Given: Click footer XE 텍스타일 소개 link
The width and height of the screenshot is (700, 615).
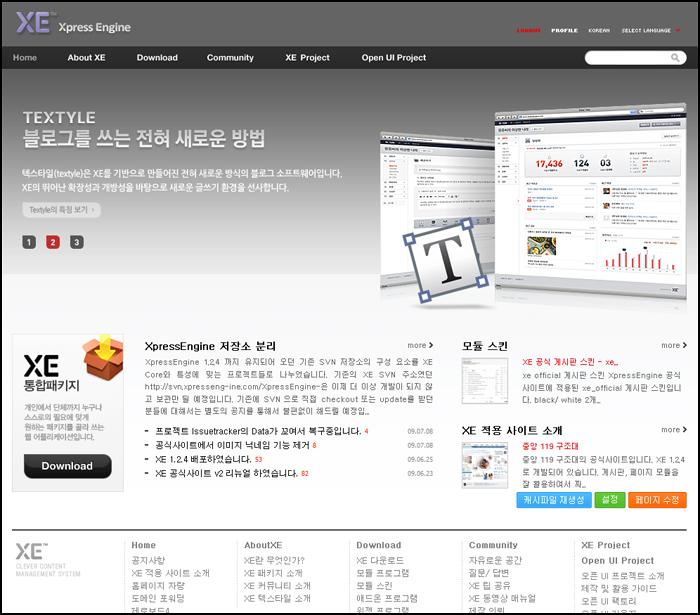Looking at the screenshot, I should tap(277, 598).
